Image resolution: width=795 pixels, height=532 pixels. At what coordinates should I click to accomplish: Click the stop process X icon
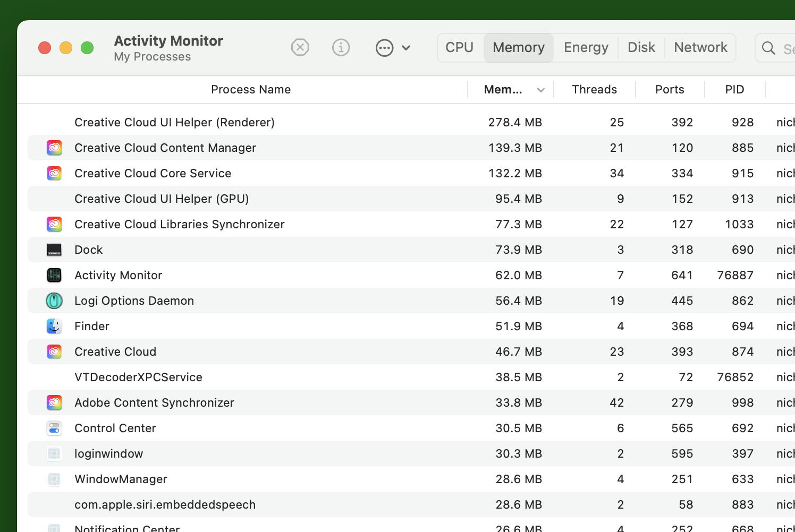tap(300, 47)
